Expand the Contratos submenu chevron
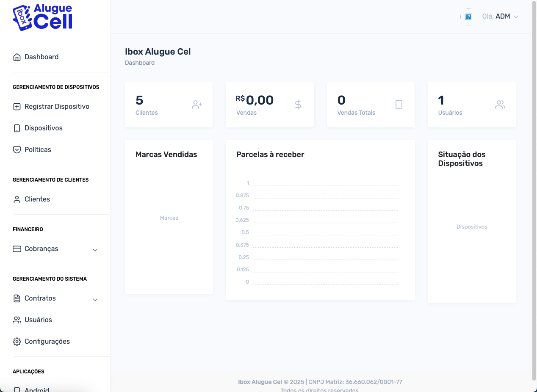Image resolution: width=537 pixels, height=392 pixels. (x=95, y=299)
